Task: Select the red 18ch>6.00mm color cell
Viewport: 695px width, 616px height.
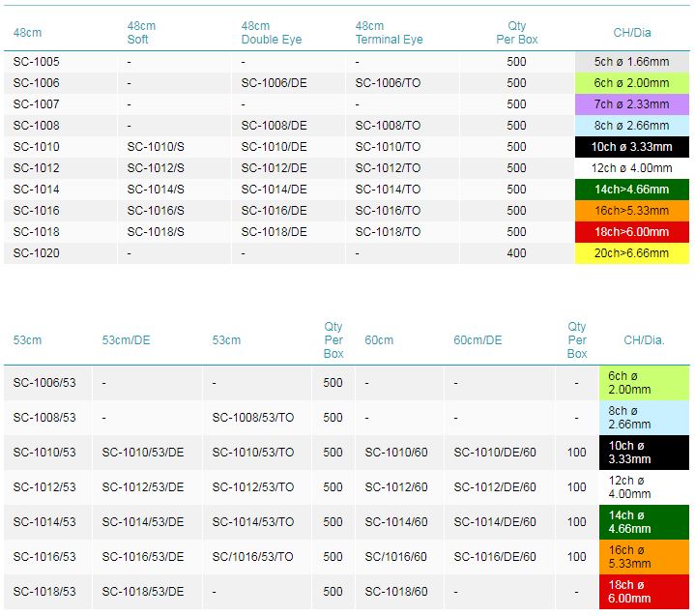Action: point(631,232)
